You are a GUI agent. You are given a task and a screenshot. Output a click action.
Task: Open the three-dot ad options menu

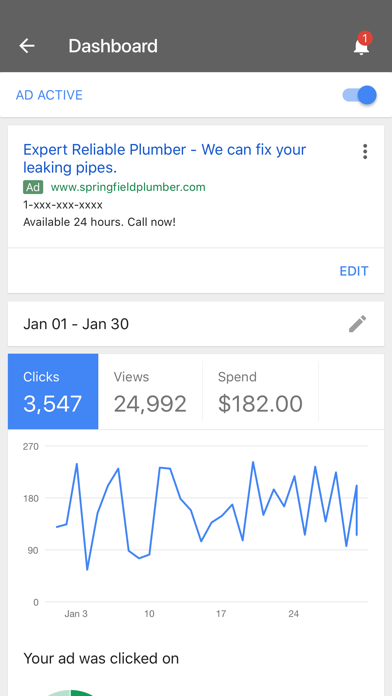pos(365,151)
